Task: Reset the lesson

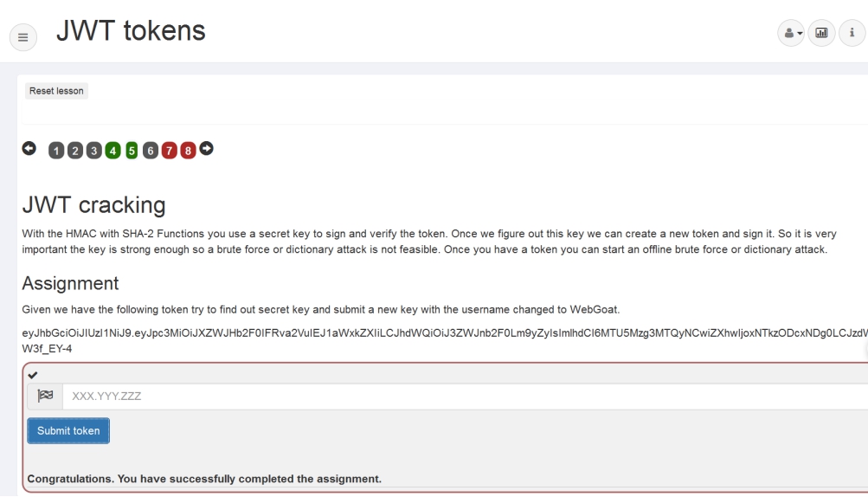Action: [x=56, y=91]
